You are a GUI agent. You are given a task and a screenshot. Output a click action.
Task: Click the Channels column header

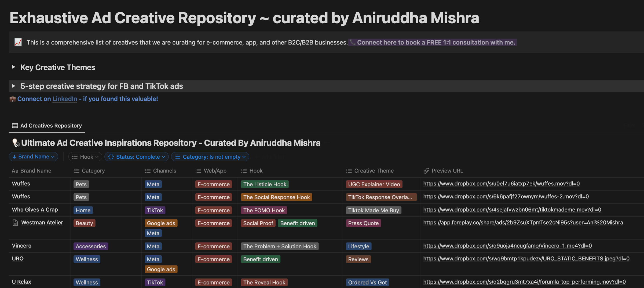click(160, 171)
